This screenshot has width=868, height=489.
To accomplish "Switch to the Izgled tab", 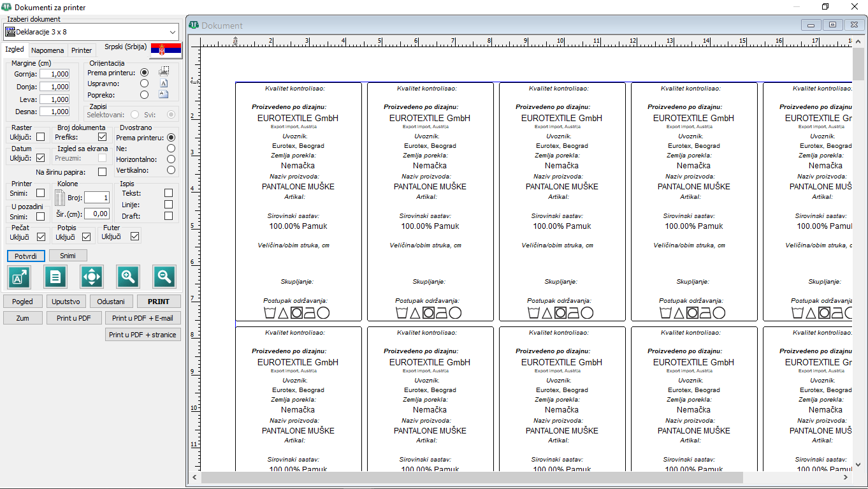I will [14, 50].
